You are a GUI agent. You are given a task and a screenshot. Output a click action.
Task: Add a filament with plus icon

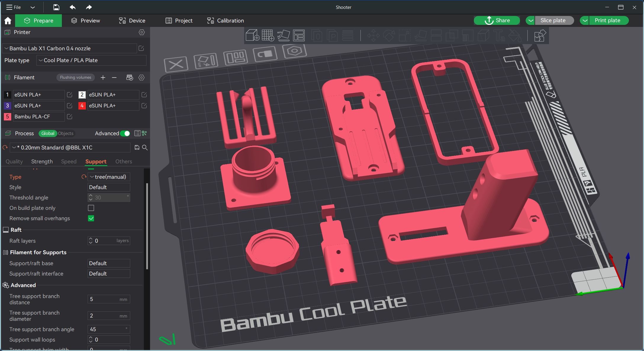click(x=103, y=78)
